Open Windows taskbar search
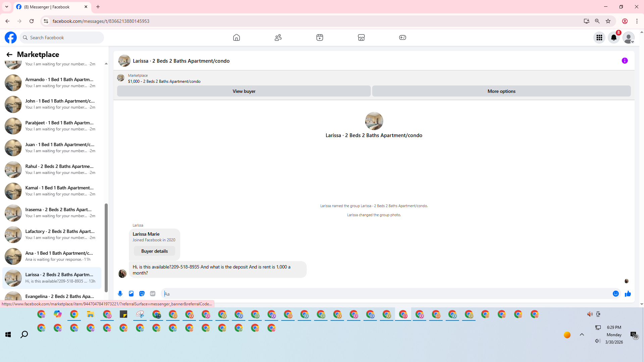Screen dimensions: 644x362 coord(24,335)
